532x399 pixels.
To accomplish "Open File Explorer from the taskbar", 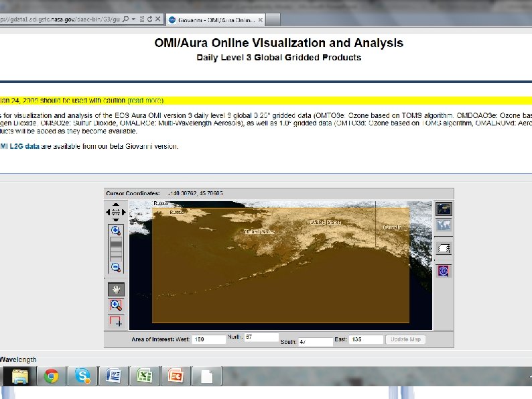I will coord(19,376).
